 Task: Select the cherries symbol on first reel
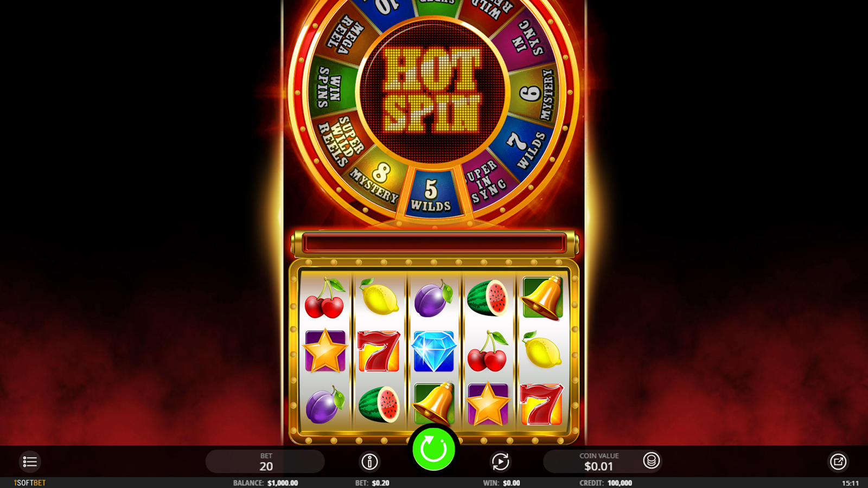click(x=324, y=298)
